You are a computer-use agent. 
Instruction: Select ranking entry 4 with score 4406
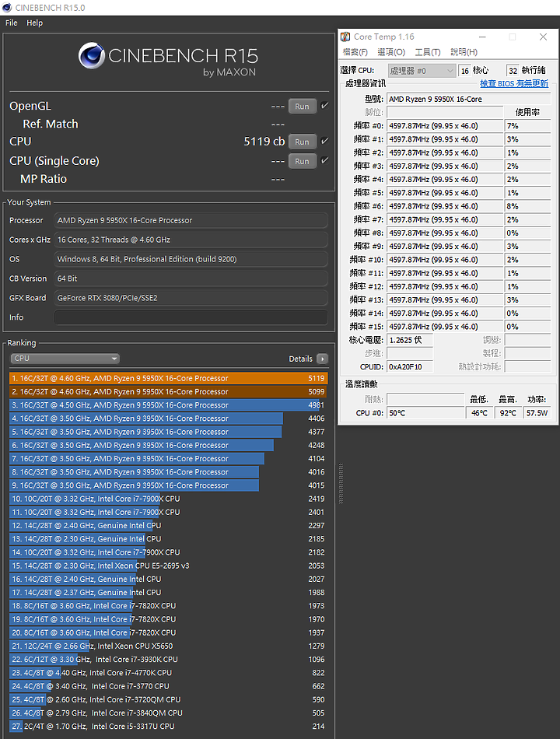tap(168, 419)
